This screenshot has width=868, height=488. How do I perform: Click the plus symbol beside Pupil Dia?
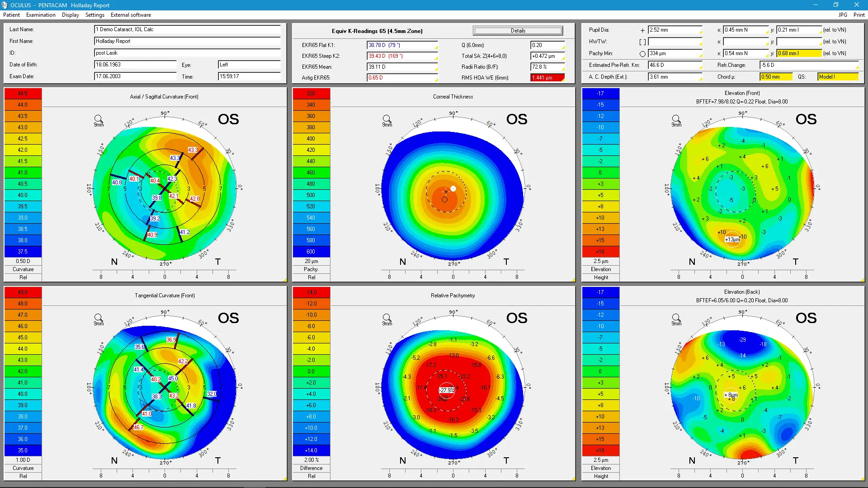click(x=642, y=30)
